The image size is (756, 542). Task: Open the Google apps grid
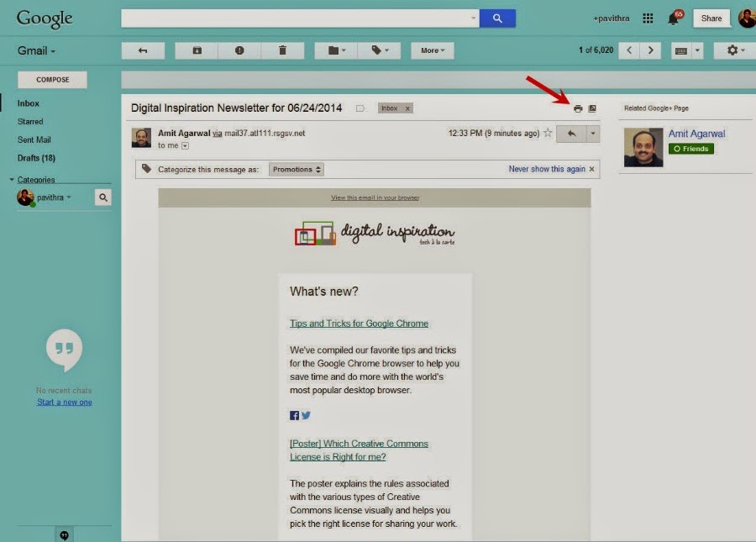click(x=648, y=18)
